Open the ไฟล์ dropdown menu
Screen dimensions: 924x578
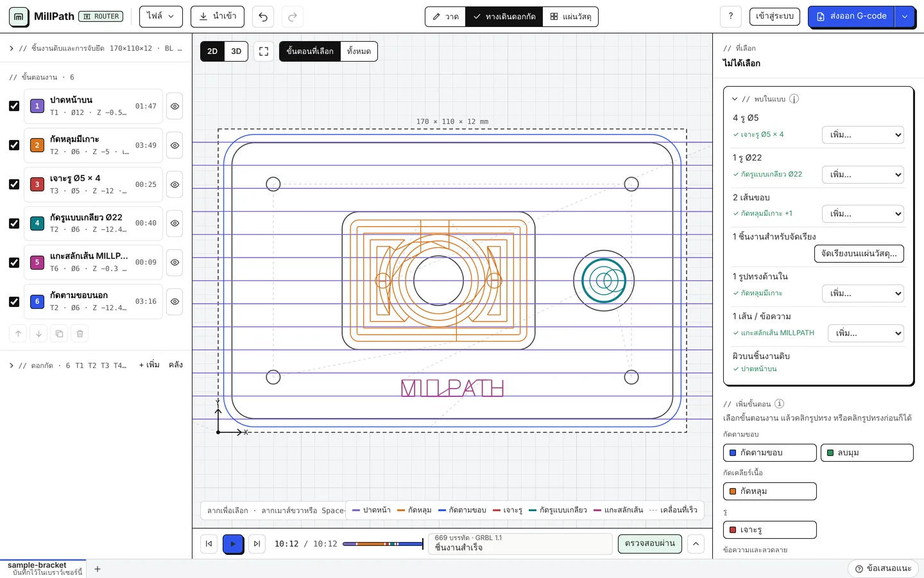161,17
